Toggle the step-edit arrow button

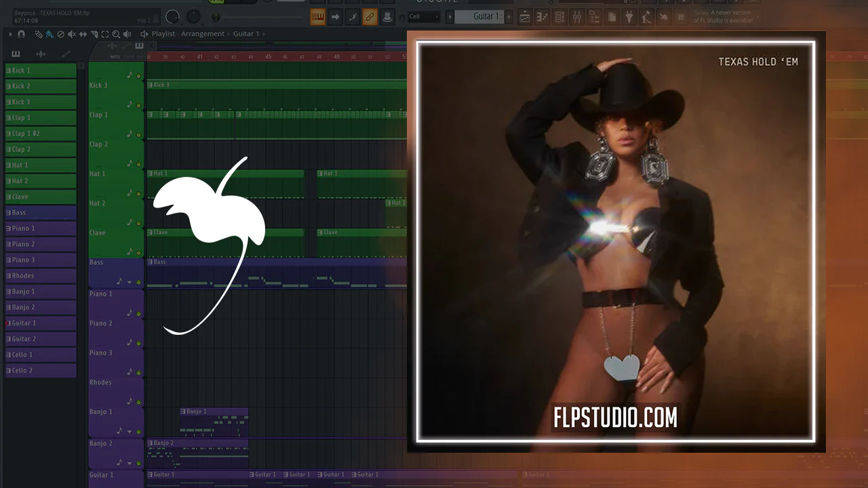click(335, 17)
